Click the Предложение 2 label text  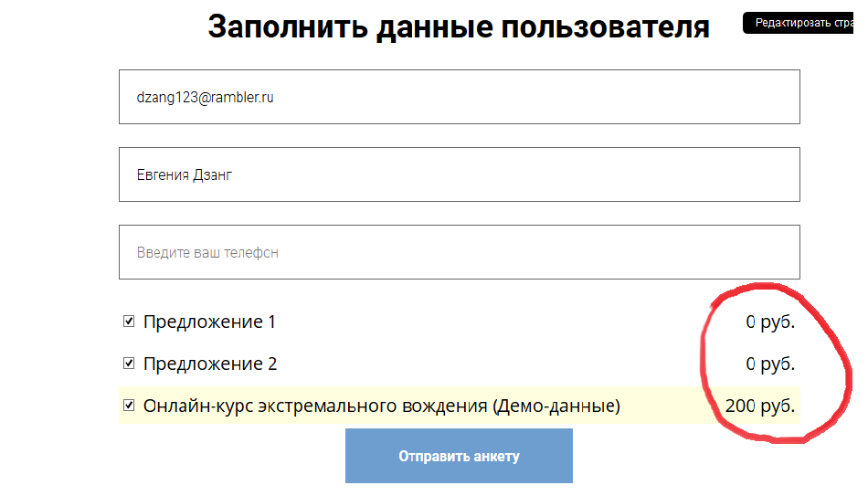pos(210,364)
